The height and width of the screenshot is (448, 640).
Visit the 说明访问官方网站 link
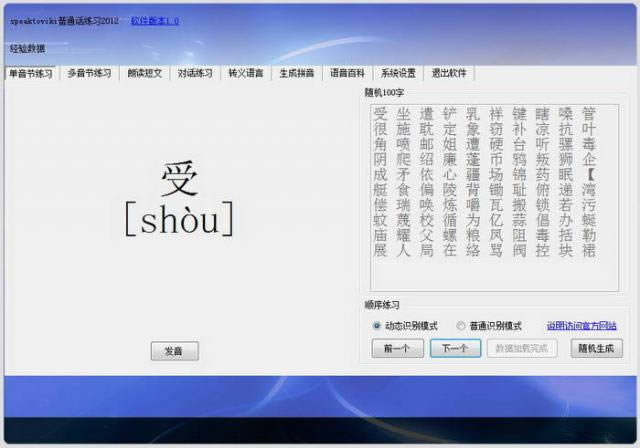click(581, 326)
